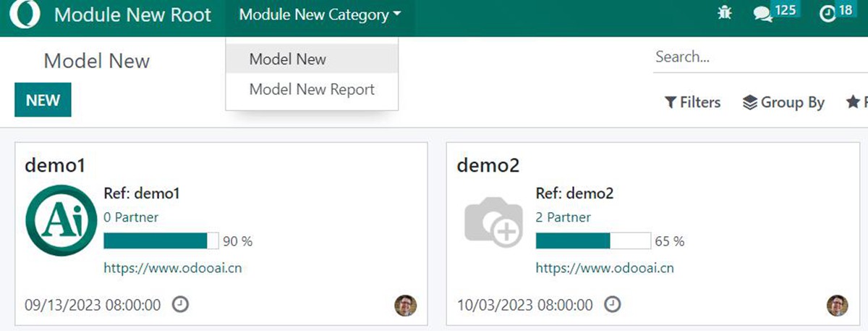Click the 2 Partner link on demo2
Screen dimensions: 868x331
click(563, 217)
